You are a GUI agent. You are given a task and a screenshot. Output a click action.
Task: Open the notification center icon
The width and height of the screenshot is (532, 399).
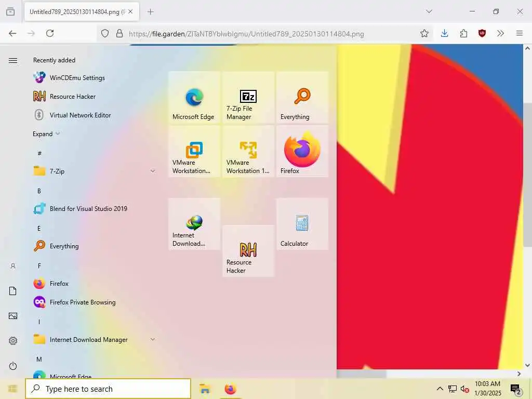point(516,389)
